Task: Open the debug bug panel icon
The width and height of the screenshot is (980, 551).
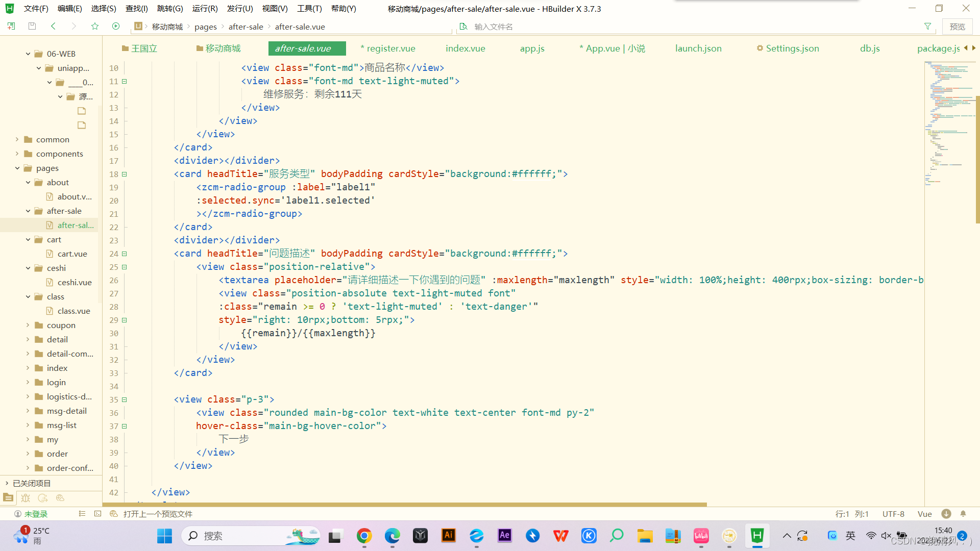Action: pos(26,498)
